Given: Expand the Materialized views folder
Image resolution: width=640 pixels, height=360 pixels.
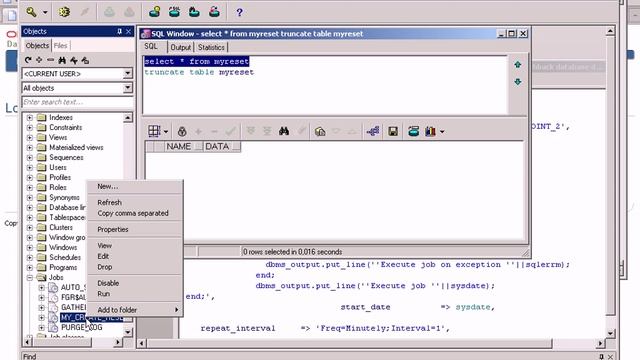Looking at the screenshot, I should pyautogui.click(x=30, y=147).
